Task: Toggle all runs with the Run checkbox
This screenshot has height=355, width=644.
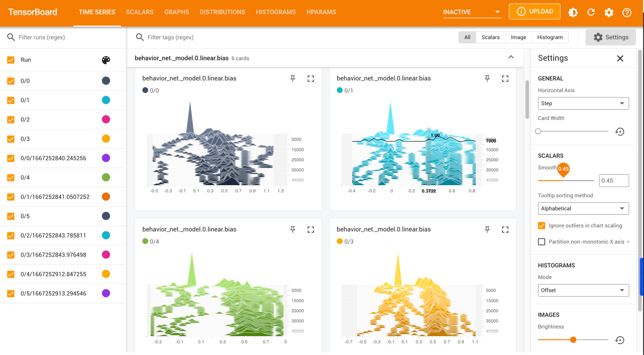Action: pyautogui.click(x=11, y=60)
